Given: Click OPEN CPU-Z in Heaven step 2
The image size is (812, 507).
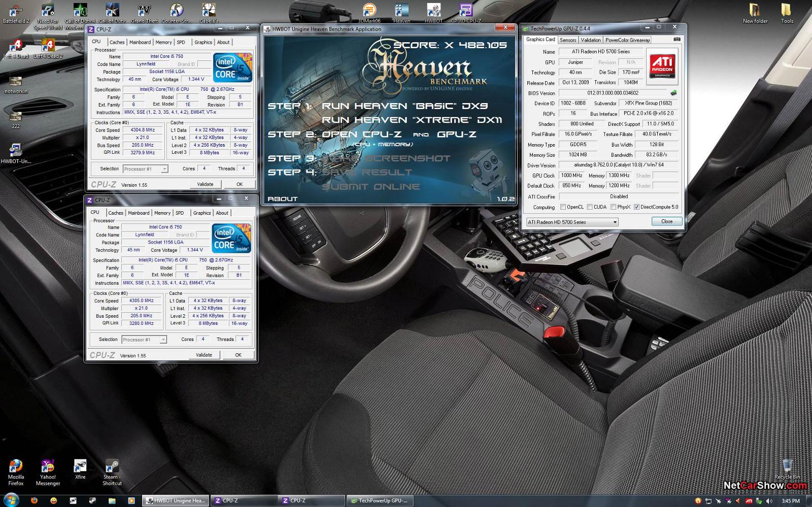Looking at the screenshot, I should [x=362, y=134].
